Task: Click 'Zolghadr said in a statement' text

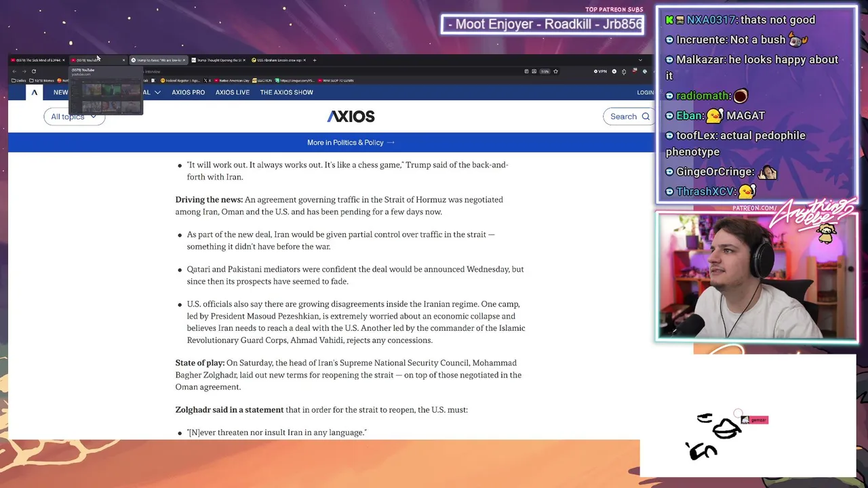Action: tap(229, 409)
